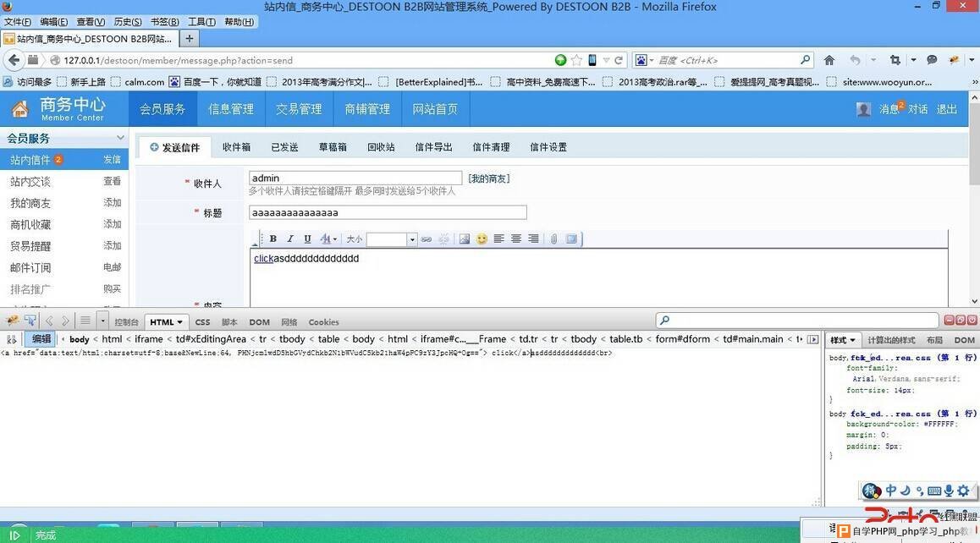
Task: Click the 'click' hyperlink in the message body
Action: pos(264,259)
